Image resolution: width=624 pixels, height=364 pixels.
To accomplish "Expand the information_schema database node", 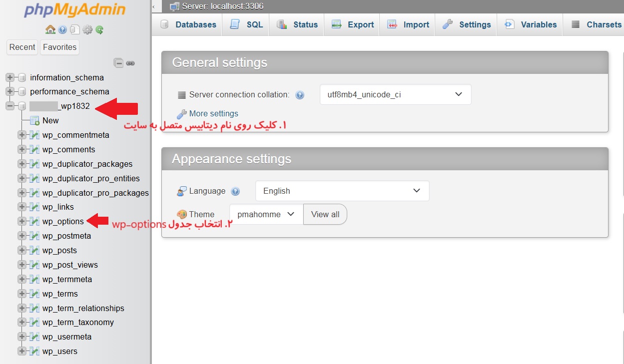I will (9, 77).
